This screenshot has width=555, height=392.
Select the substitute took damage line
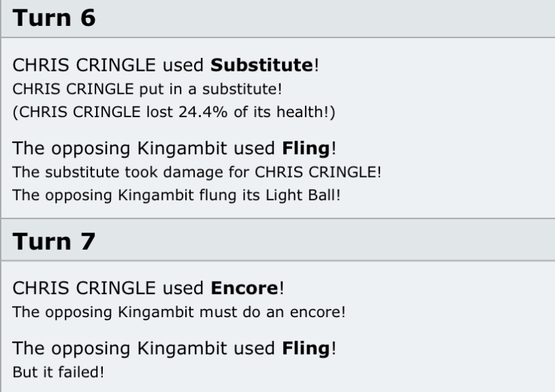pyautogui.click(x=197, y=172)
